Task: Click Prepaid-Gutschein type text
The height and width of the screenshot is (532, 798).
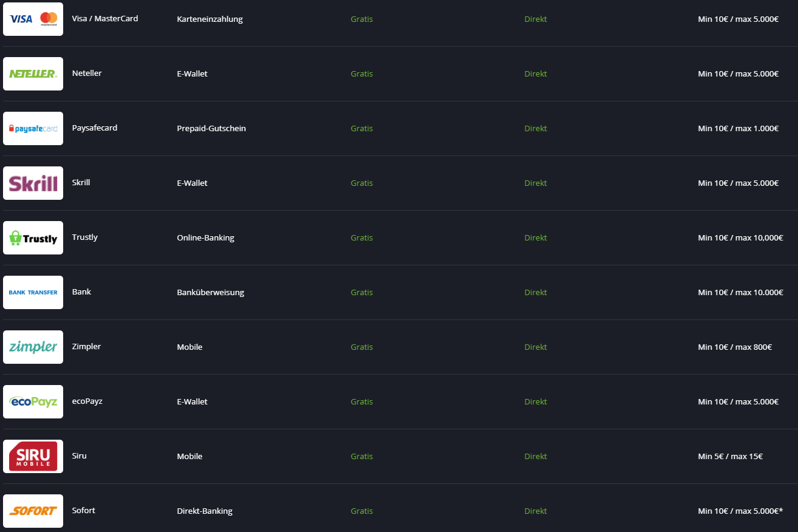Action: (x=211, y=128)
